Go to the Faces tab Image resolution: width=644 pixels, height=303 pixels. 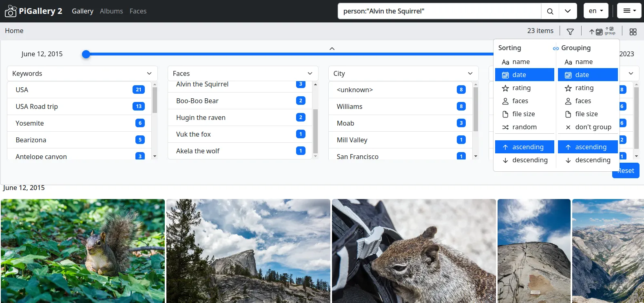pyautogui.click(x=138, y=11)
